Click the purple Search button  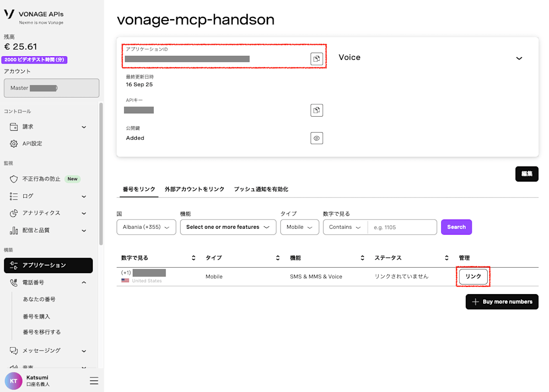(457, 227)
